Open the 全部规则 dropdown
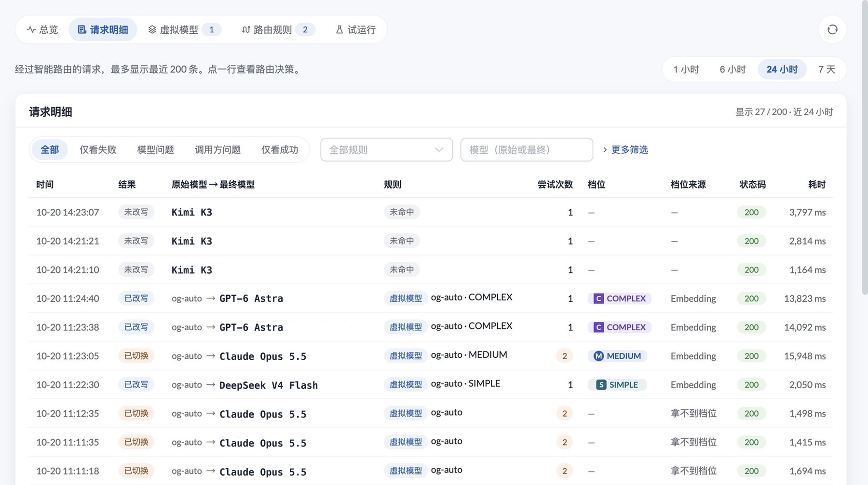Image resolution: width=868 pixels, height=485 pixels. tap(387, 150)
